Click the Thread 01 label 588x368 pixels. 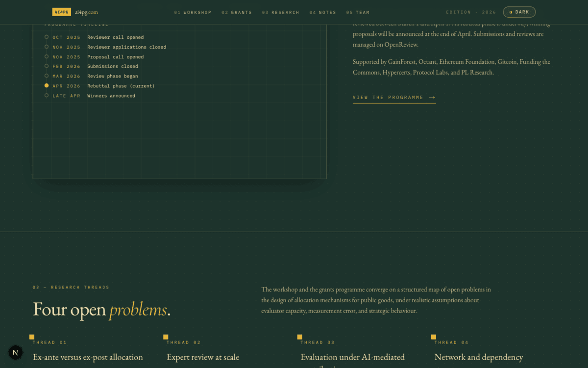(x=49, y=342)
